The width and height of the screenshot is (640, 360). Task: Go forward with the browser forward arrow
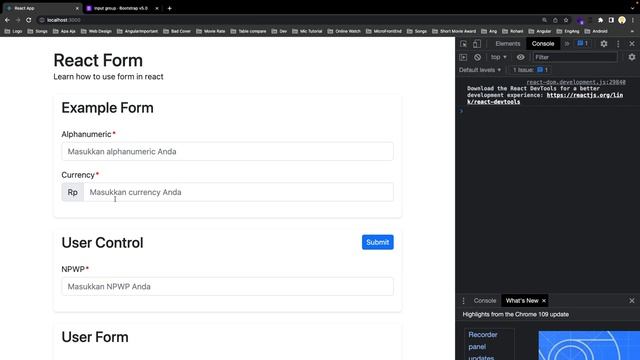(x=18, y=20)
